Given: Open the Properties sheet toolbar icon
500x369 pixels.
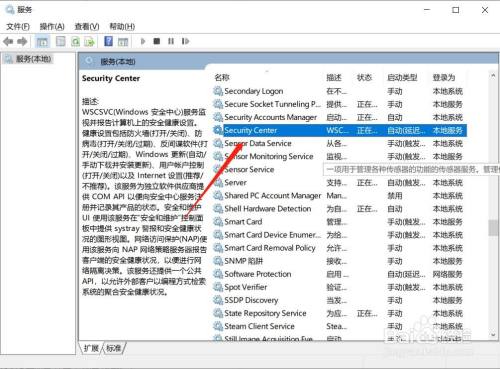Looking at the screenshot, I should coord(61,42).
